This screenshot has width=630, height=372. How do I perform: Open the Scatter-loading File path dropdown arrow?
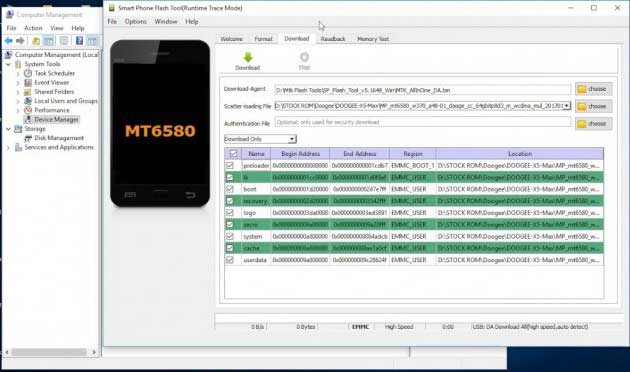pos(567,106)
